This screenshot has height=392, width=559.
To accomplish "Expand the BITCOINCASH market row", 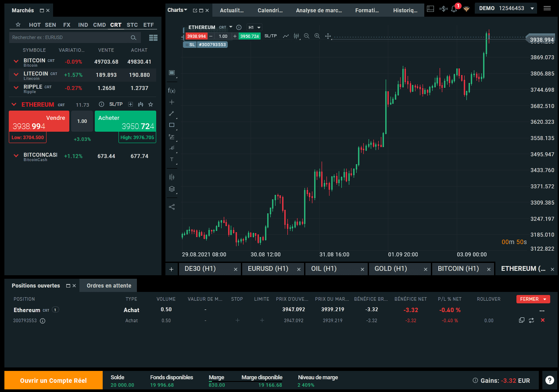I will [16, 156].
